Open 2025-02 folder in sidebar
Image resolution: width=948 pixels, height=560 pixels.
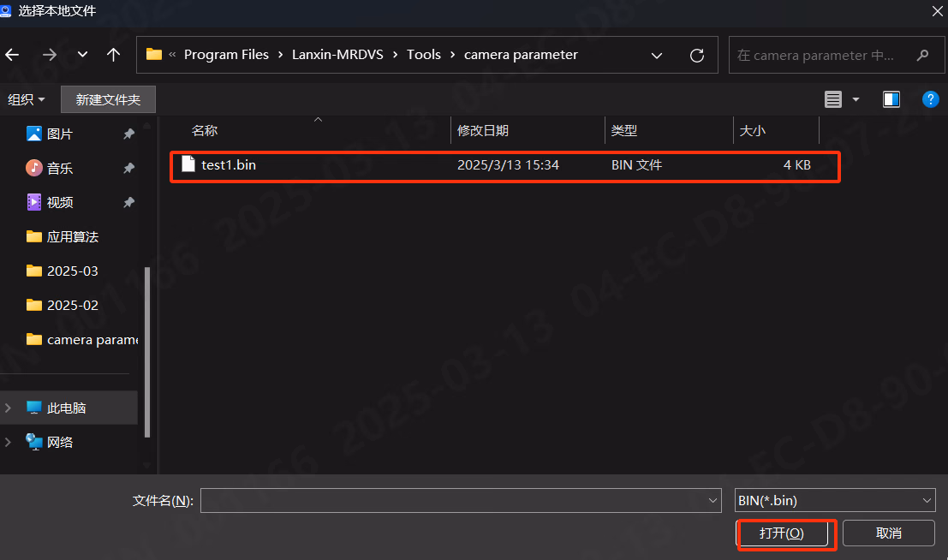(x=72, y=306)
